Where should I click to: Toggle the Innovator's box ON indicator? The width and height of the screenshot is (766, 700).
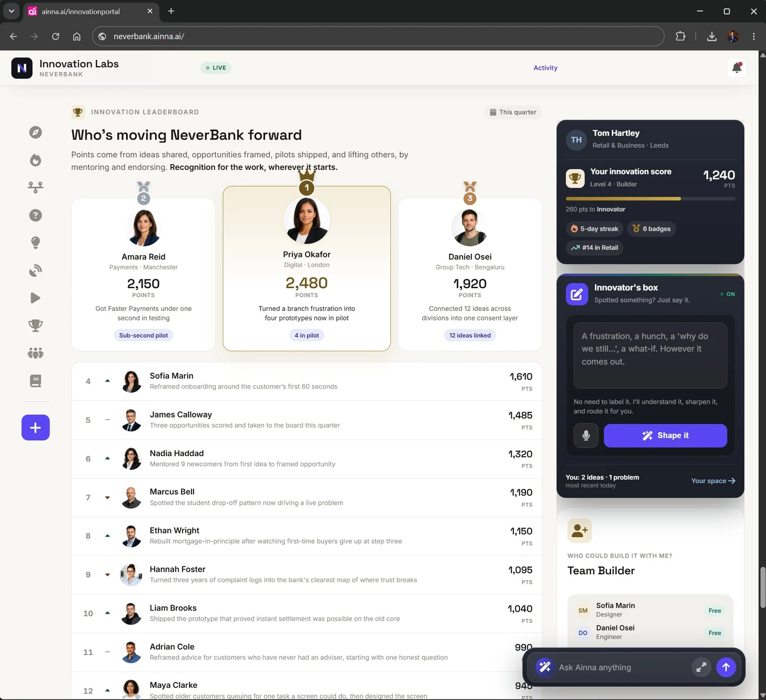(728, 294)
